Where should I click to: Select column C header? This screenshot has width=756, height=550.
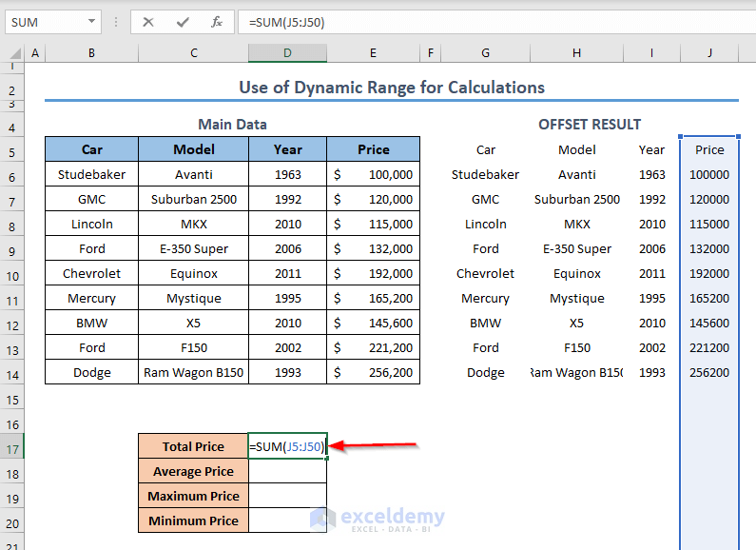(193, 53)
